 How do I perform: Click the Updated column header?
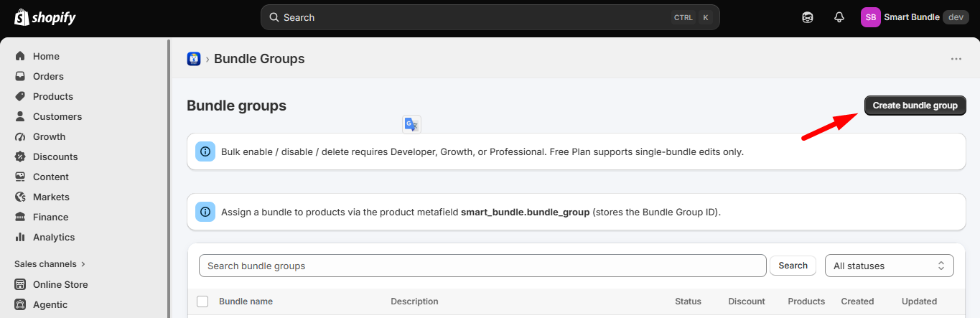click(919, 301)
